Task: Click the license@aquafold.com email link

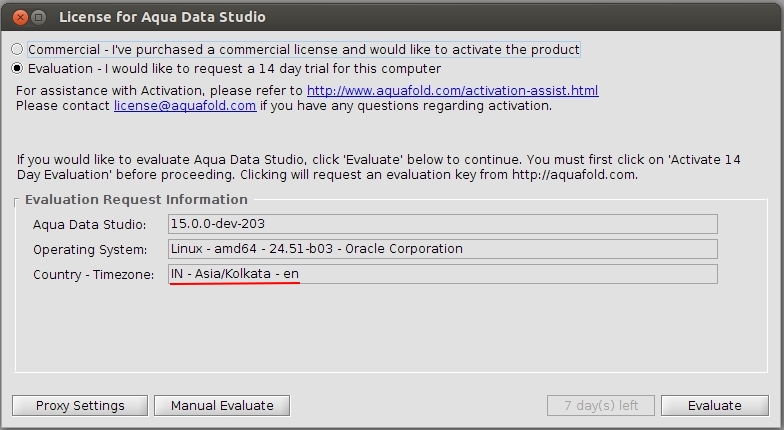Action: 185,105
